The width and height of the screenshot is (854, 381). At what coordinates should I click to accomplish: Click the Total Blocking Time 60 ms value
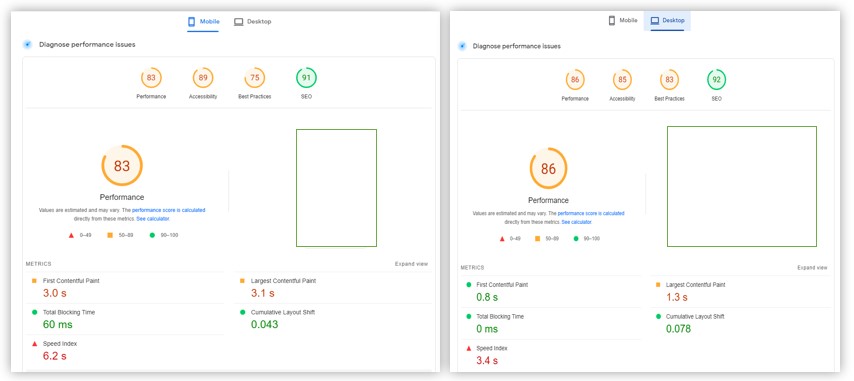pyautogui.click(x=58, y=324)
